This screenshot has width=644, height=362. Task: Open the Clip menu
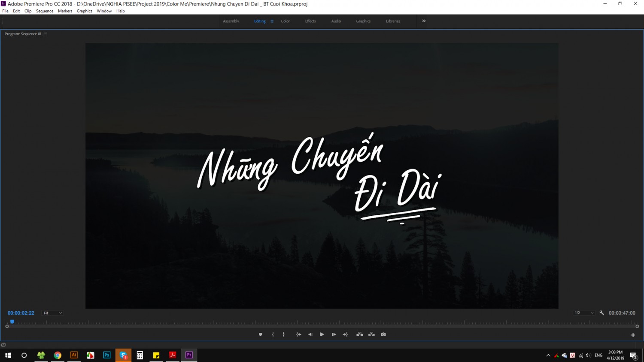(28, 11)
